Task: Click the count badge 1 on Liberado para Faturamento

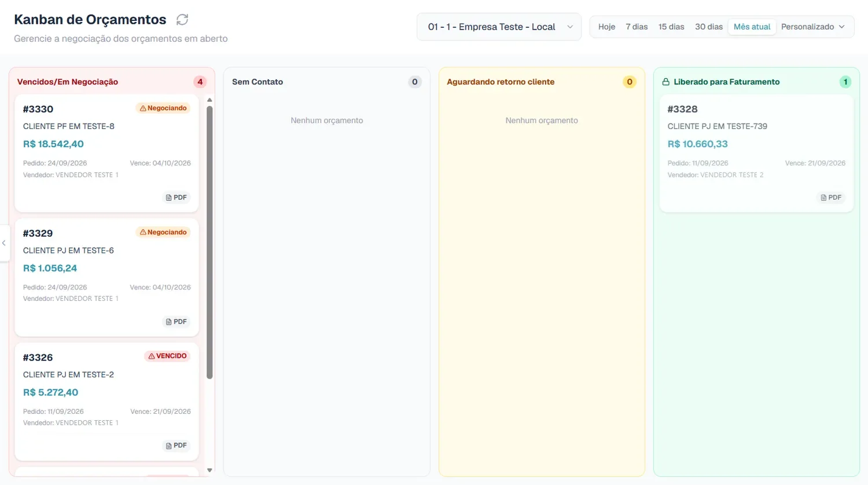Action: (845, 82)
